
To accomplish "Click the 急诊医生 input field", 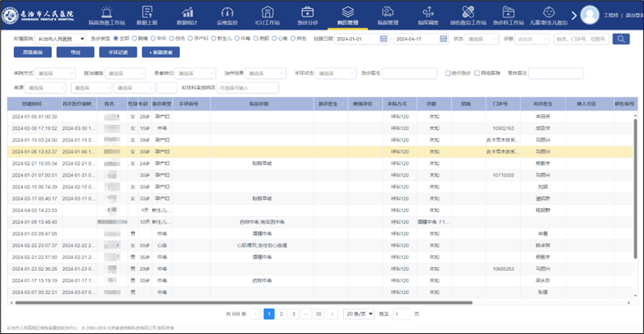I will pos(409,73).
